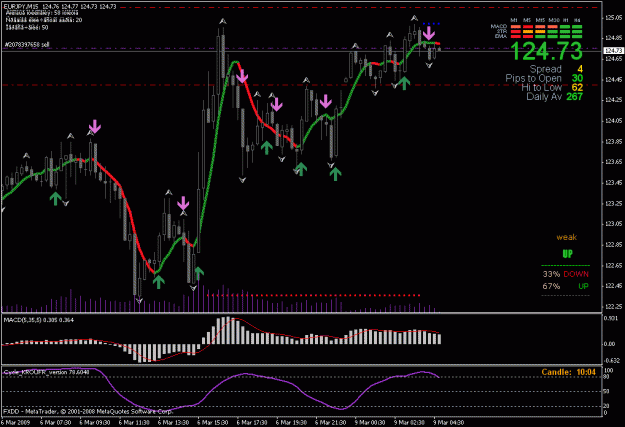Click the Daily Av label
Screen dimensions: 625x427
(544, 96)
